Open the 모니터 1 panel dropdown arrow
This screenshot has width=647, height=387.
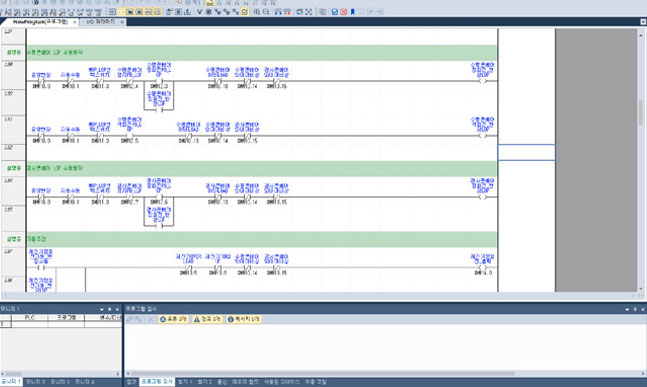[102, 309]
